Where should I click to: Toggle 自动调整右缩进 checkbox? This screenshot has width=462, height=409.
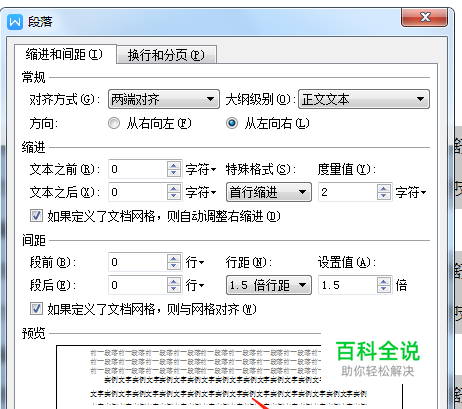point(36,216)
